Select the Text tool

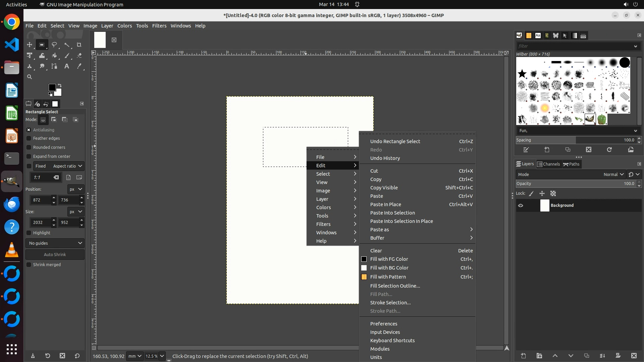click(67, 66)
